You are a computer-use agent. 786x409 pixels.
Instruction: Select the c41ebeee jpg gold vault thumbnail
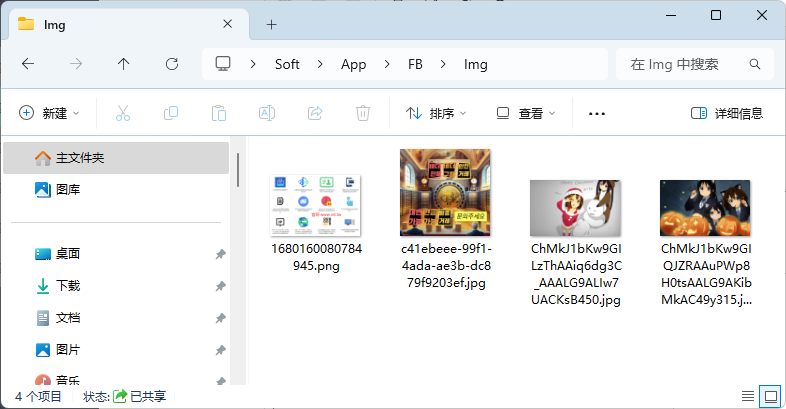[445, 192]
